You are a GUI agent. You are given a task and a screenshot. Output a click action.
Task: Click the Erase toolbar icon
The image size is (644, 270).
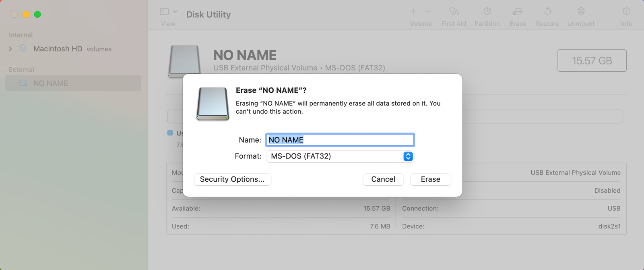pyautogui.click(x=518, y=11)
